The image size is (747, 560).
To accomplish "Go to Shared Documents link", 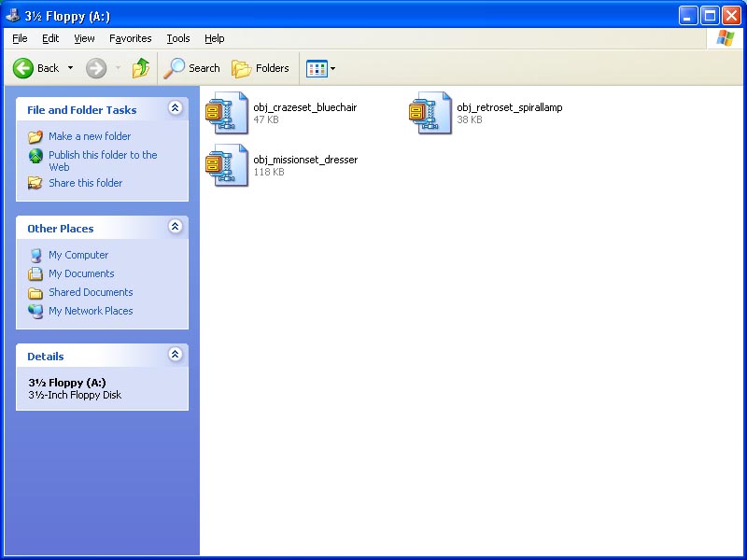I will pos(91,292).
